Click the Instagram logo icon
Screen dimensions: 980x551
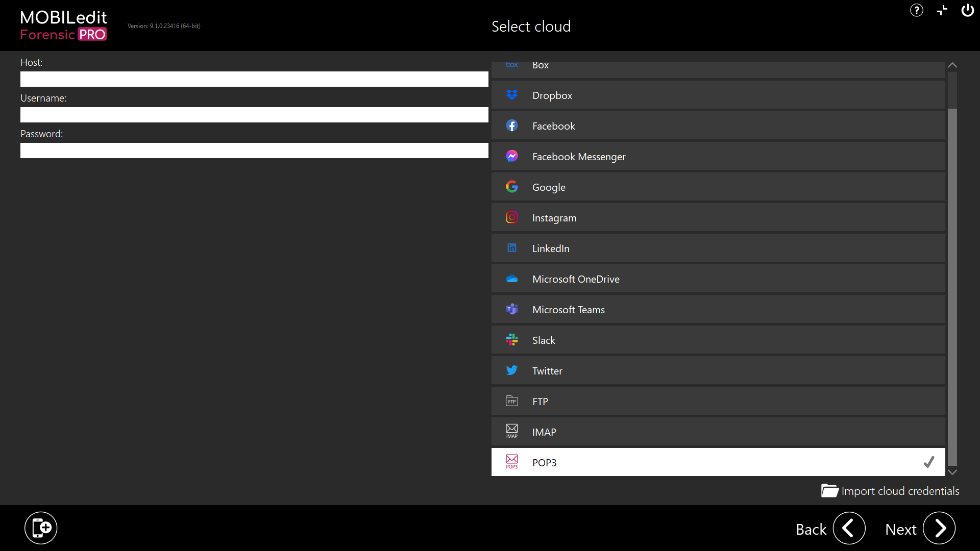pos(511,217)
